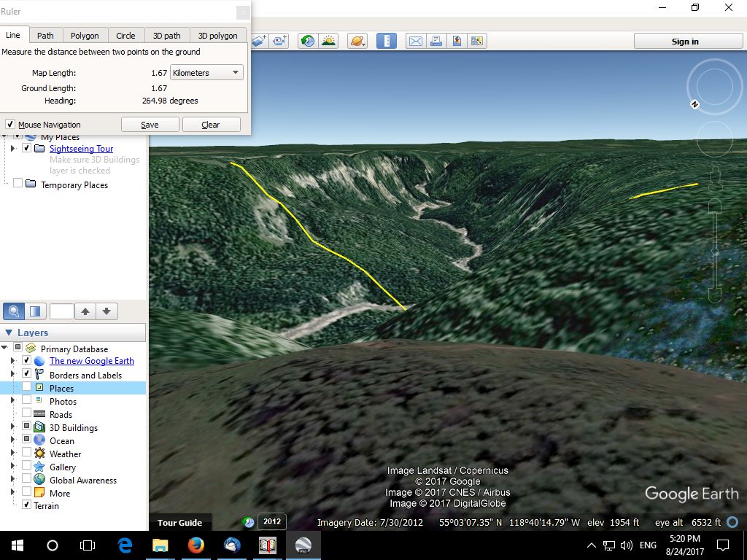Click the Record a Tour camera icon

point(279,41)
